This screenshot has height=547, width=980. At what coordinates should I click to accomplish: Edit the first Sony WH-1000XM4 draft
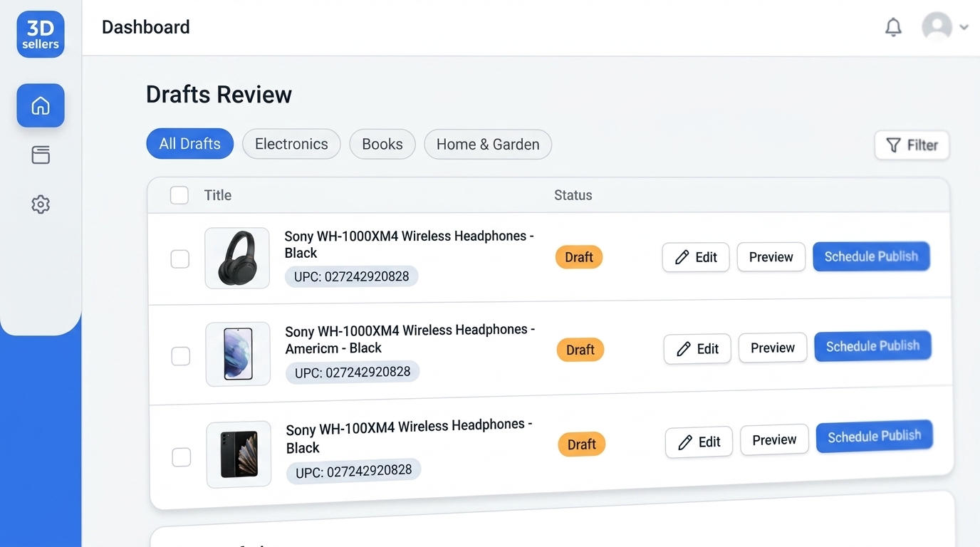[696, 257]
